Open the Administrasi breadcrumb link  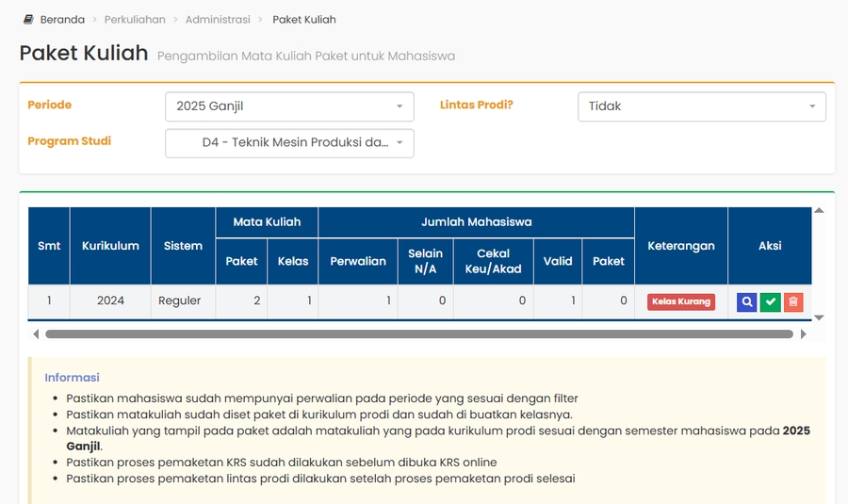pos(218,20)
